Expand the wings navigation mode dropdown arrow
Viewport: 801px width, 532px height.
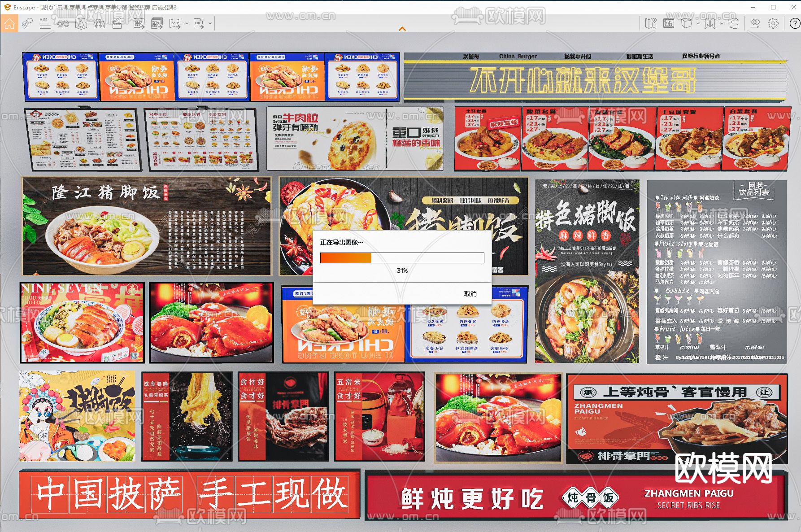pos(721,23)
